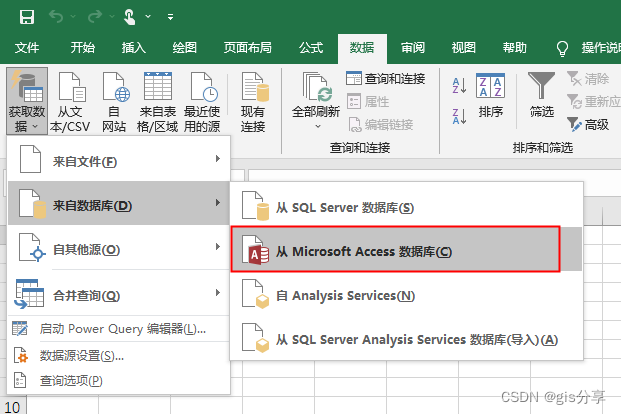Switch to the 插入 ribbon tab
The image size is (621, 414).
(134, 48)
